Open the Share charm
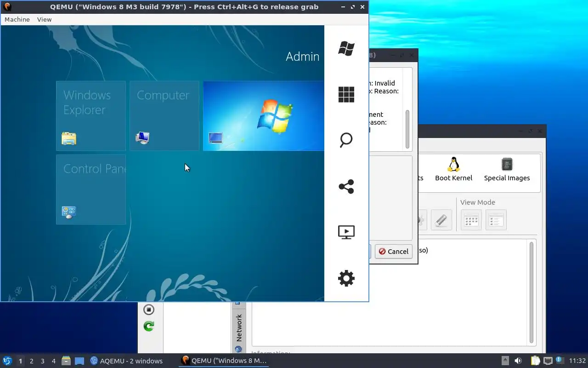The width and height of the screenshot is (588, 368). click(x=346, y=186)
